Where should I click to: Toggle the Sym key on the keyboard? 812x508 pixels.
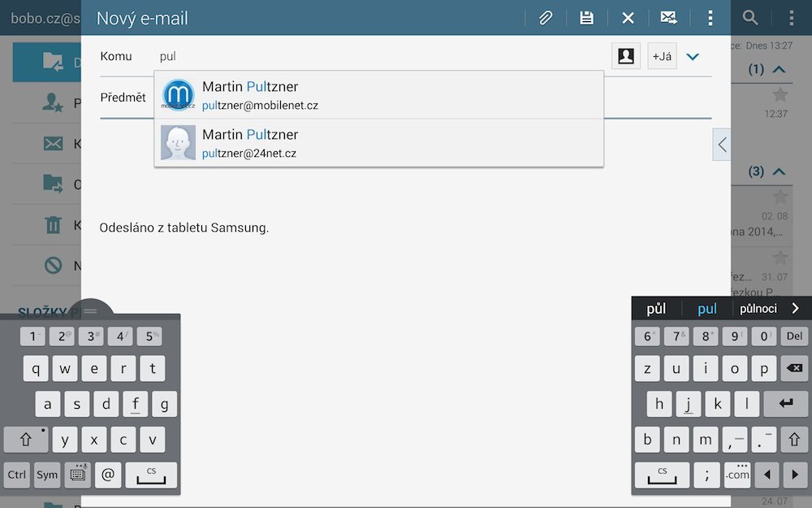pyautogui.click(x=46, y=475)
